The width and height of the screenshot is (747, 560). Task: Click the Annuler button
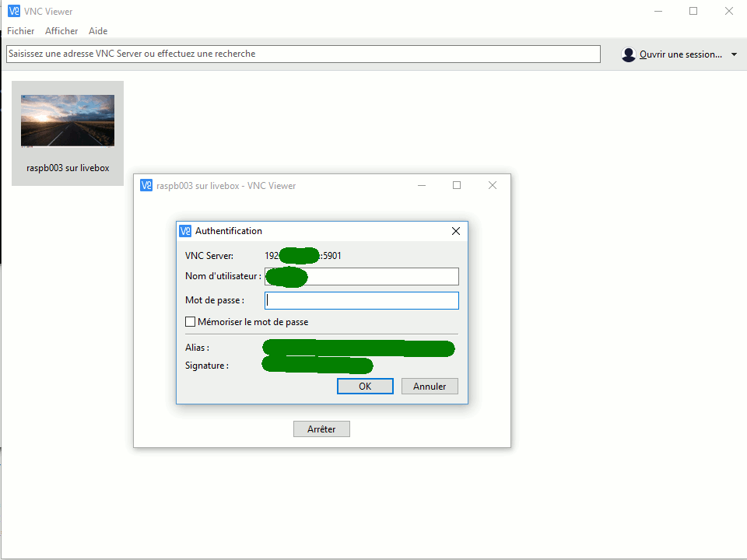pyautogui.click(x=430, y=387)
